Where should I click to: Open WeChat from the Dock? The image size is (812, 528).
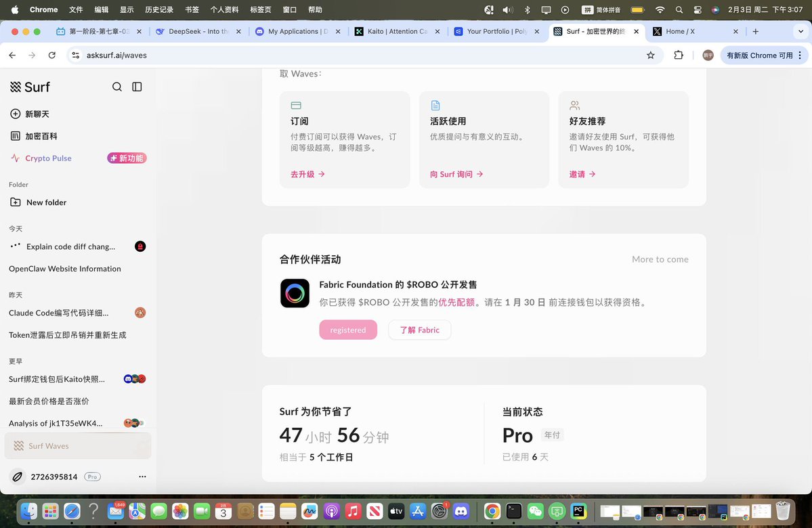coord(536,512)
